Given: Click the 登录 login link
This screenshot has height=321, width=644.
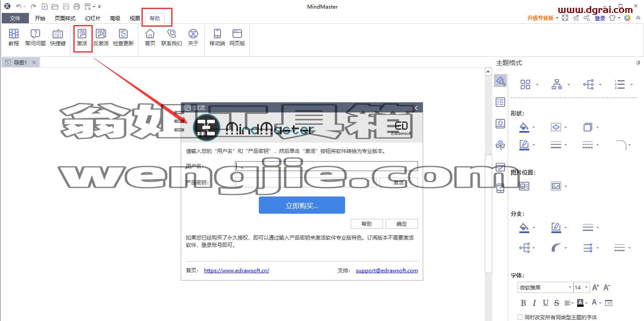Looking at the screenshot, I should click(x=600, y=18).
